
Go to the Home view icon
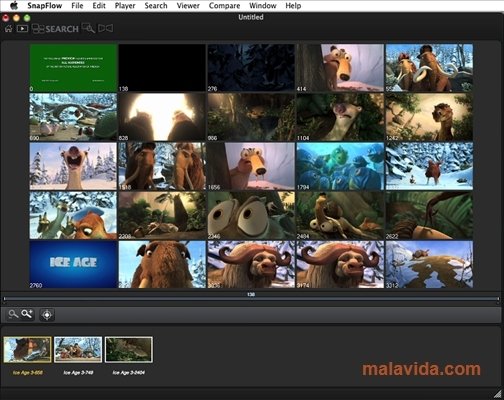(x=8, y=29)
